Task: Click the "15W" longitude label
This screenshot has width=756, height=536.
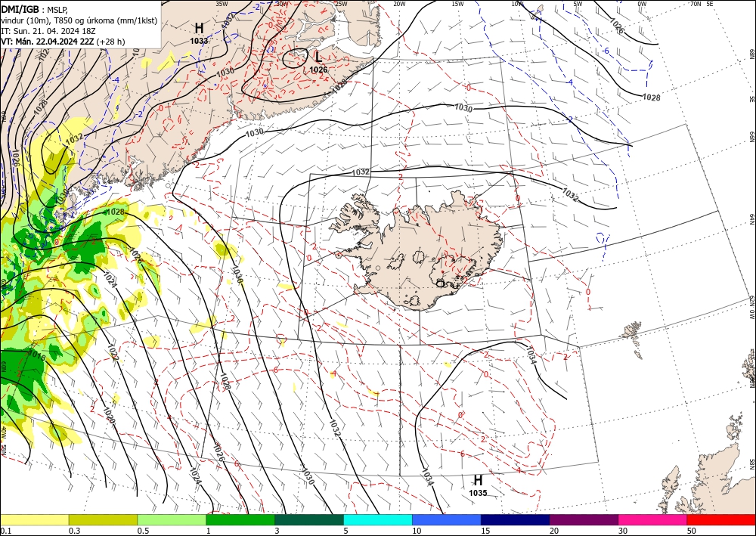Action: point(458,4)
